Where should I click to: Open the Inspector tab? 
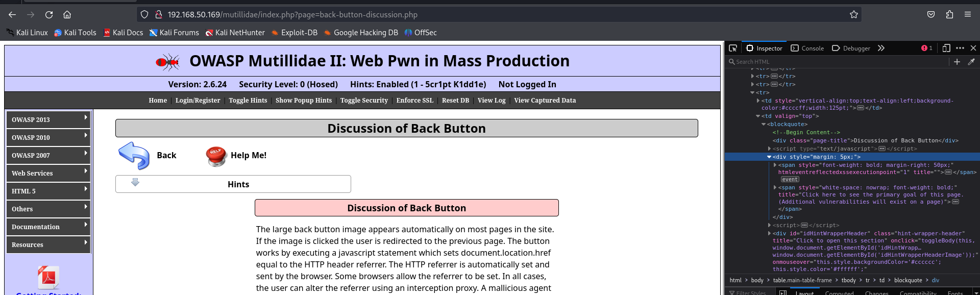[764, 48]
